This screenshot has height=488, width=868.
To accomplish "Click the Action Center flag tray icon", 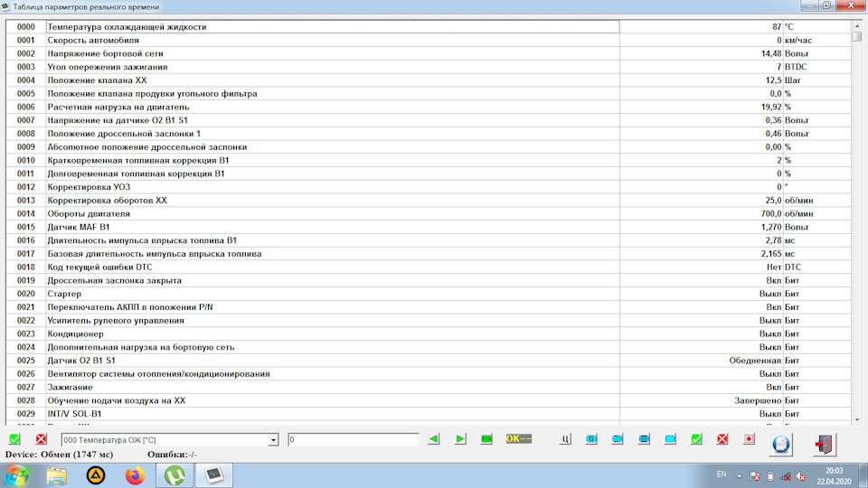I will pyautogui.click(x=754, y=476).
